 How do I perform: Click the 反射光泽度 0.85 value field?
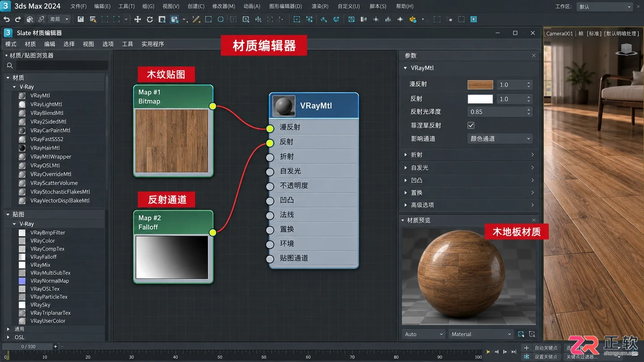tap(500, 112)
